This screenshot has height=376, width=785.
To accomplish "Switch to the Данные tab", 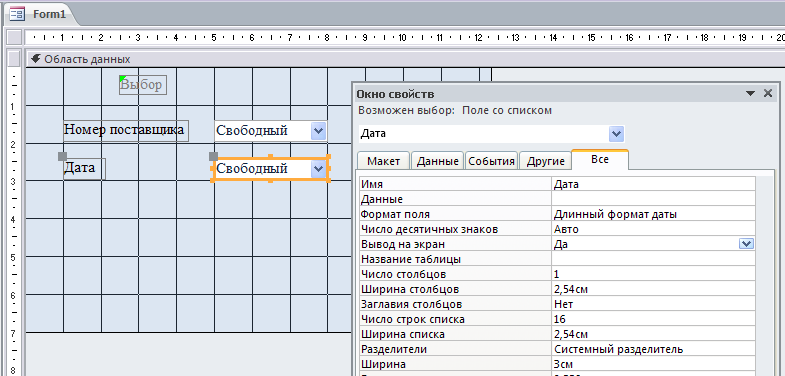I will coord(438,161).
